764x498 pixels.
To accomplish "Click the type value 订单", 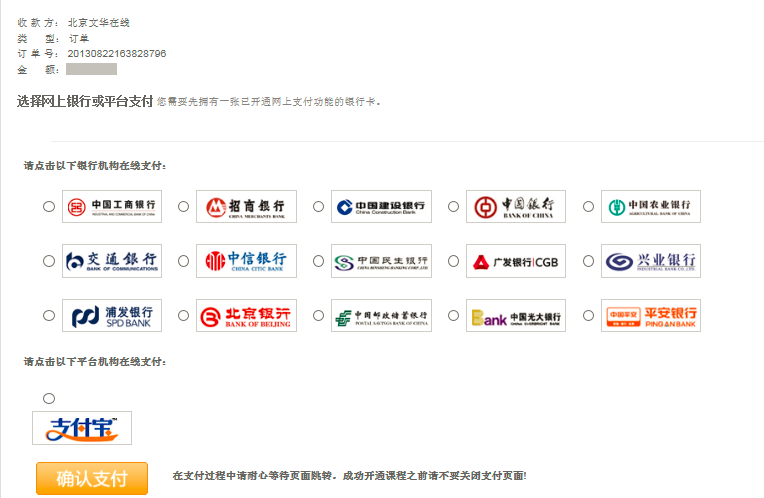I will pos(79,38).
